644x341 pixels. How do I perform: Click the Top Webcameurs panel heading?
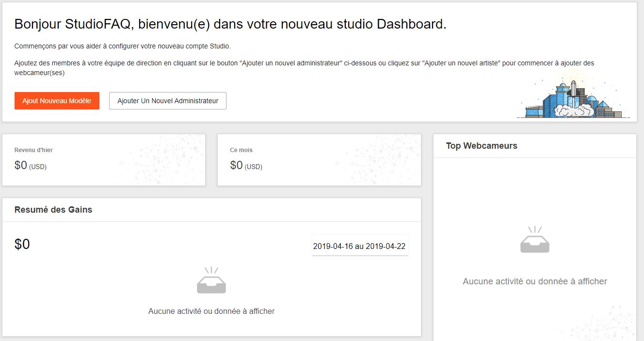(x=482, y=146)
